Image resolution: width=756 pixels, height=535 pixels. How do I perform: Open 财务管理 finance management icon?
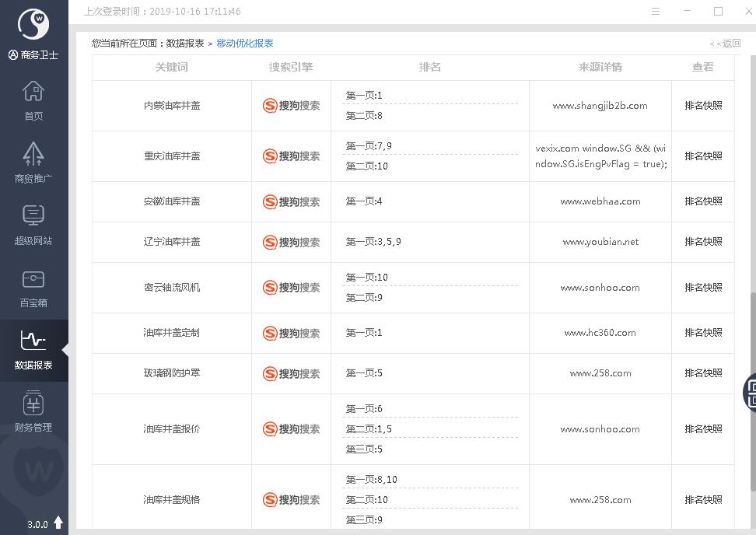(33, 411)
